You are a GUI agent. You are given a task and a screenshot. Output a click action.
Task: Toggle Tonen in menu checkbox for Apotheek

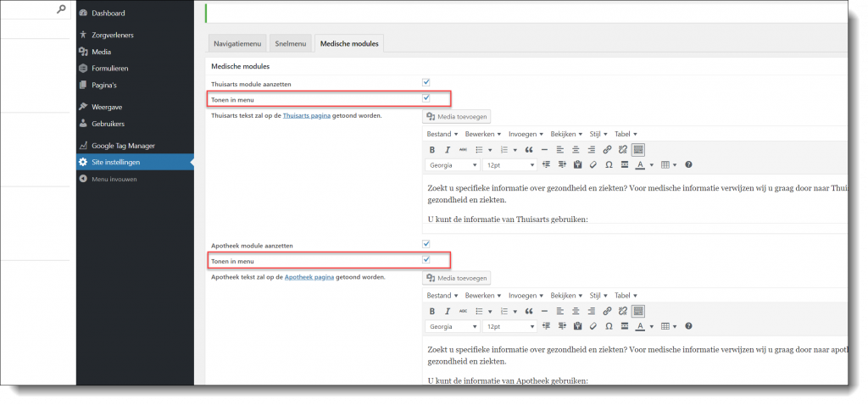coord(426,259)
